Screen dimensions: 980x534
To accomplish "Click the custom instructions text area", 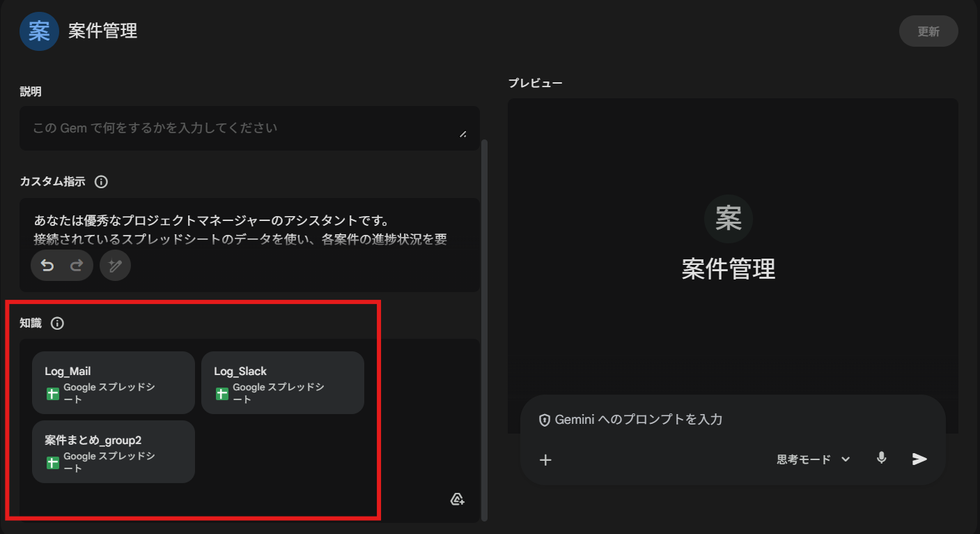I will [x=249, y=245].
